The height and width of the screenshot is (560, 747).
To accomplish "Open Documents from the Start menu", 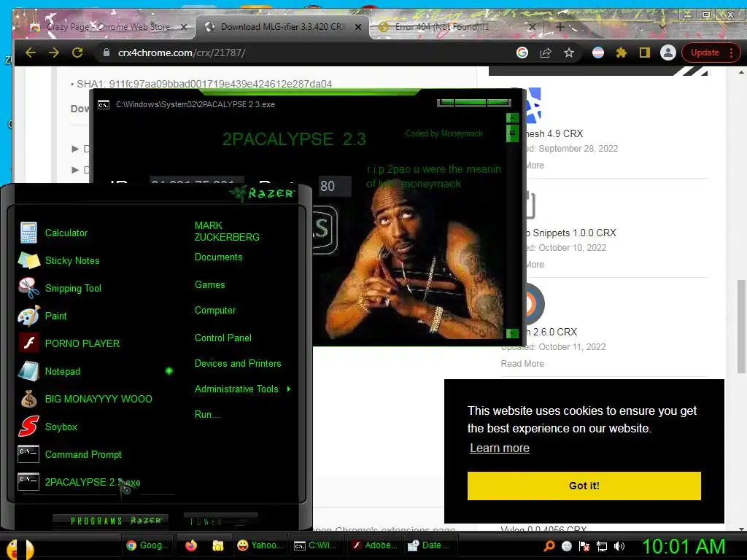I will (x=218, y=257).
